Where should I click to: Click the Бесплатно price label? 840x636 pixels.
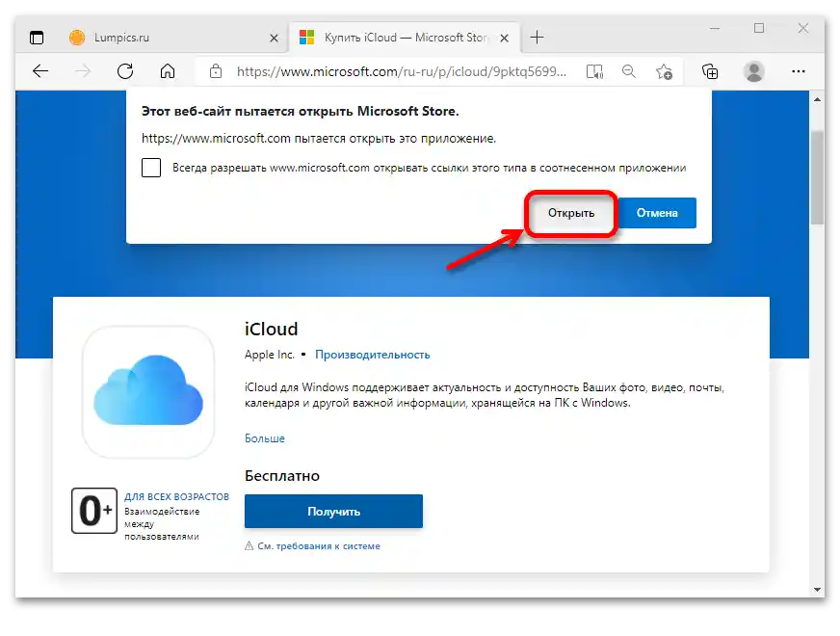click(282, 476)
